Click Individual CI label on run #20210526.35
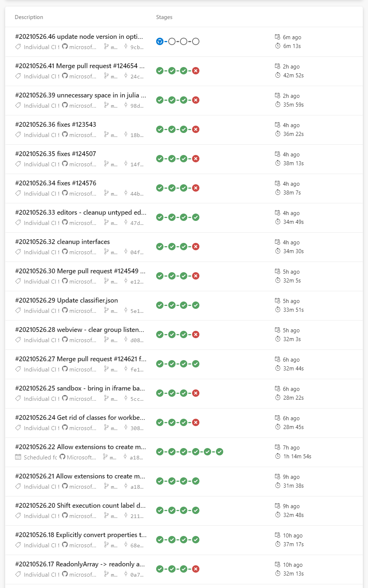The height and width of the screenshot is (588, 368). tap(41, 164)
